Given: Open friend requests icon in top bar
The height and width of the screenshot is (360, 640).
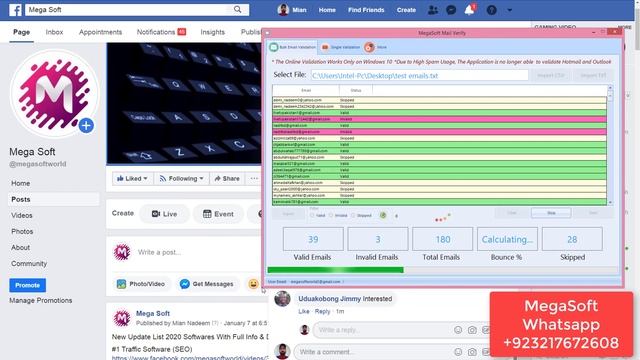Looking at the screenshot, I should tap(433, 10).
